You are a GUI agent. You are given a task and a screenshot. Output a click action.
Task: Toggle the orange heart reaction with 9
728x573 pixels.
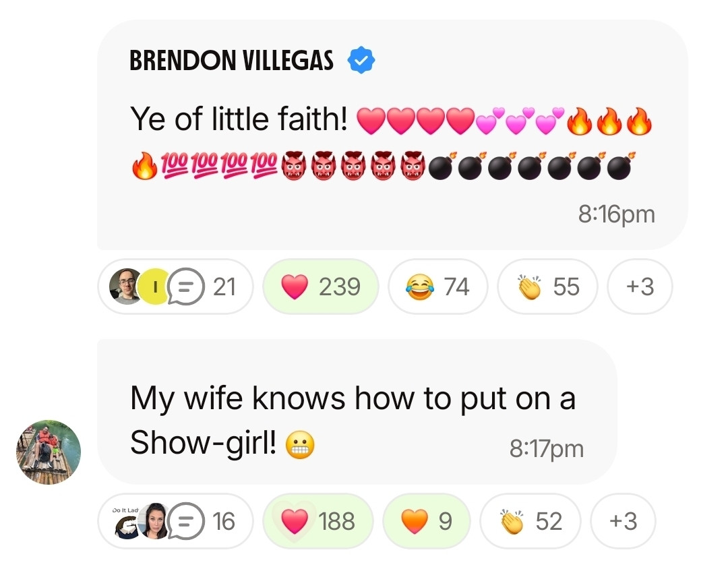click(x=427, y=521)
